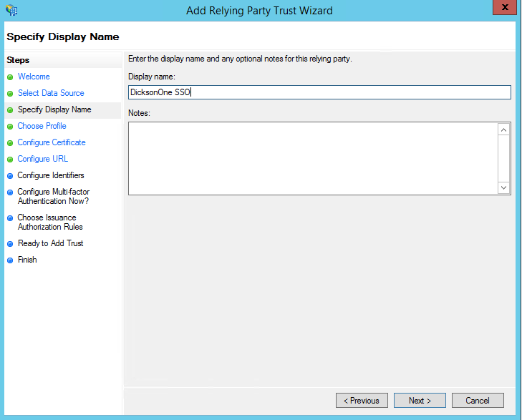
Task: Click Choose Issuance Authorization Rules step
Action: coord(50,222)
